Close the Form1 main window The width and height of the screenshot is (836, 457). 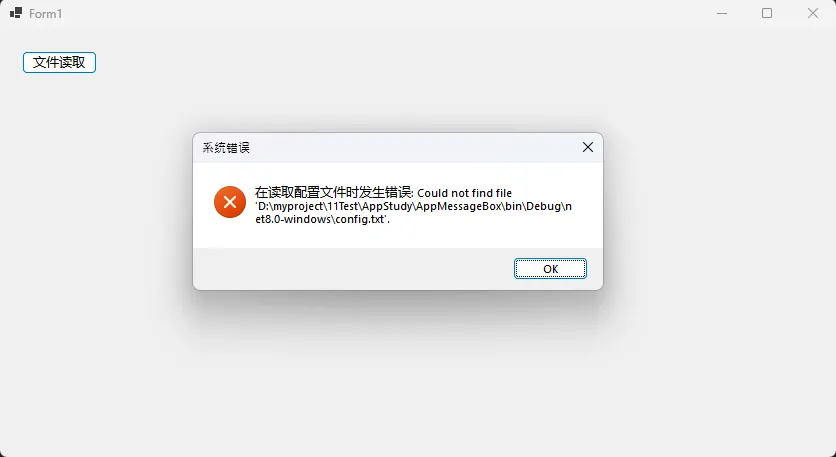[x=813, y=13]
